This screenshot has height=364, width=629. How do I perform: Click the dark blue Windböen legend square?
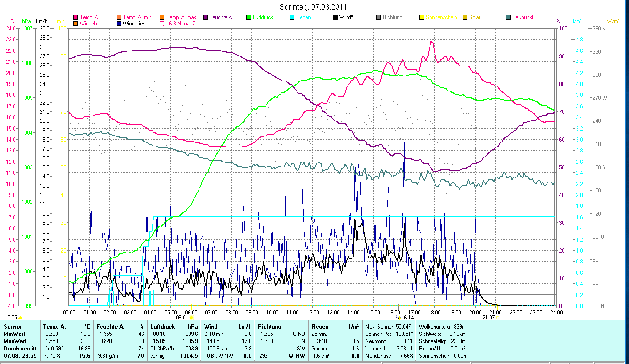(119, 23)
